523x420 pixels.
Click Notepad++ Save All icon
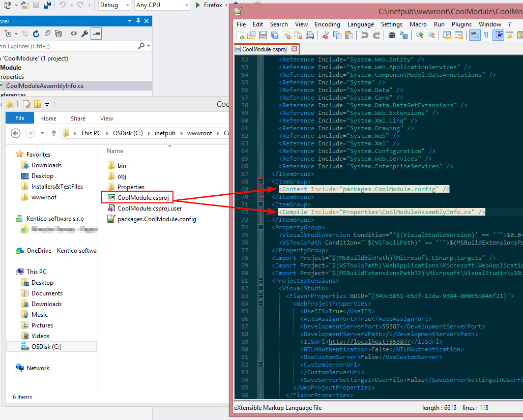[x=275, y=35]
